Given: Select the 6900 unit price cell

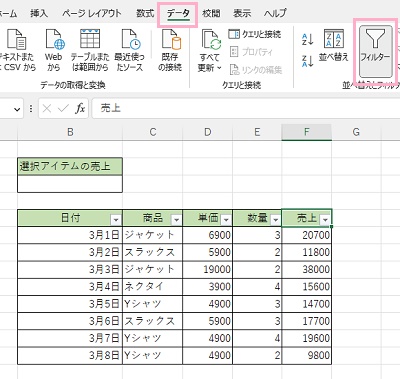Looking at the screenshot, I should [208, 235].
